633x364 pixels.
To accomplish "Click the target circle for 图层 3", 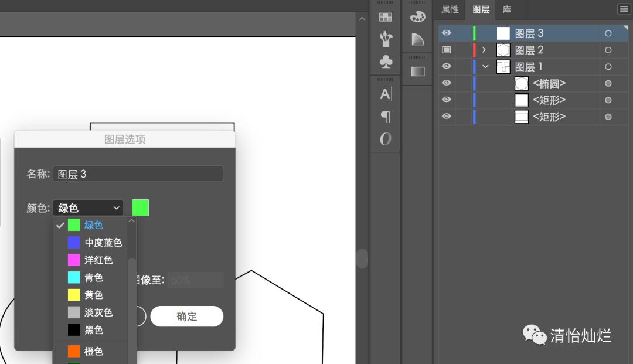I will 608,33.
